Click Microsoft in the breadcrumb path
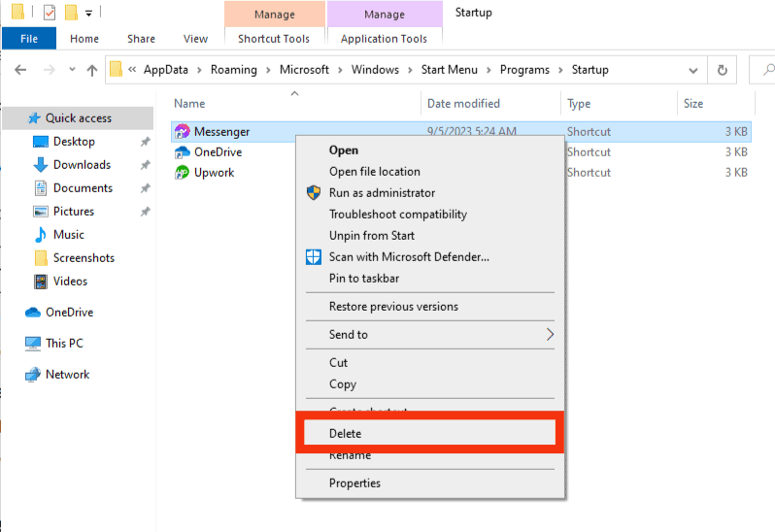Viewport: 775px width, 532px height. pyautogui.click(x=304, y=70)
